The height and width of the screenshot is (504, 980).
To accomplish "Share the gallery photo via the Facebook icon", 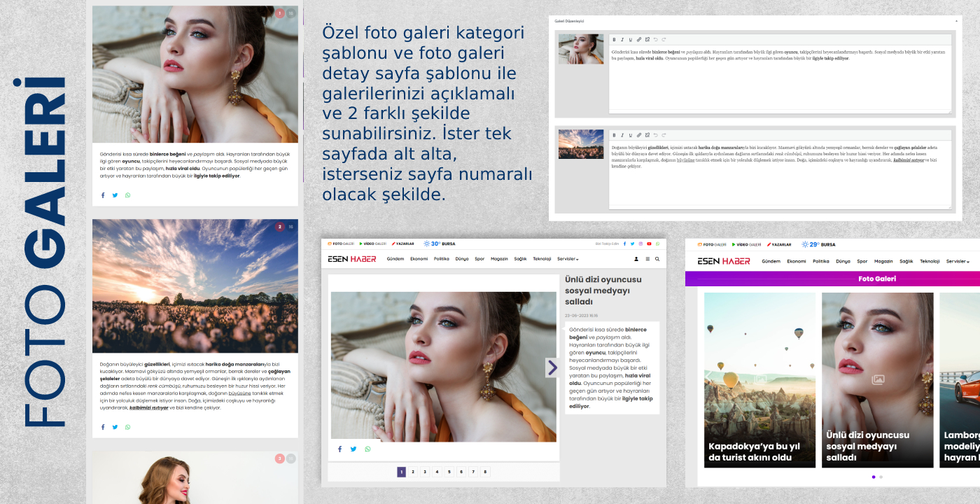I will pos(339,449).
